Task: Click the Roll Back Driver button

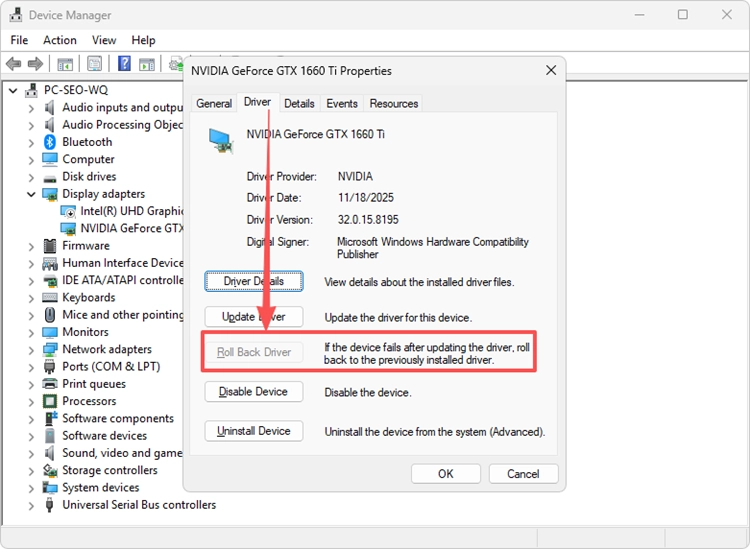Action: 254,352
